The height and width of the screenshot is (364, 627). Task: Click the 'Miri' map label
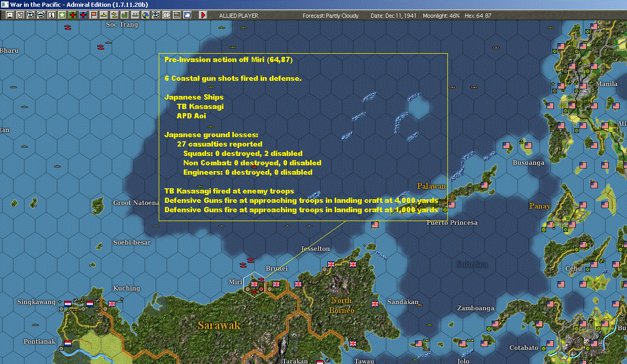[x=235, y=282]
